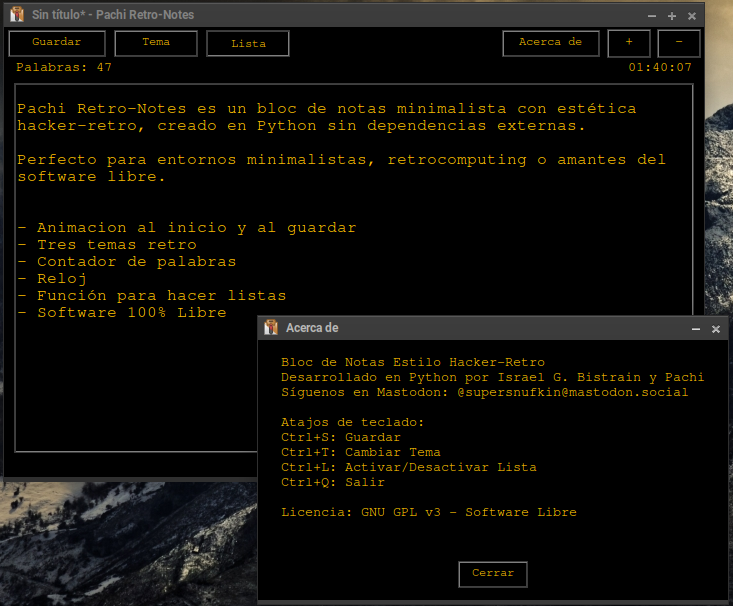Image resolution: width=733 pixels, height=606 pixels.
Task: Click line 'Pachi Retro-Notes es un bloc de notas'
Action: coord(327,109)
